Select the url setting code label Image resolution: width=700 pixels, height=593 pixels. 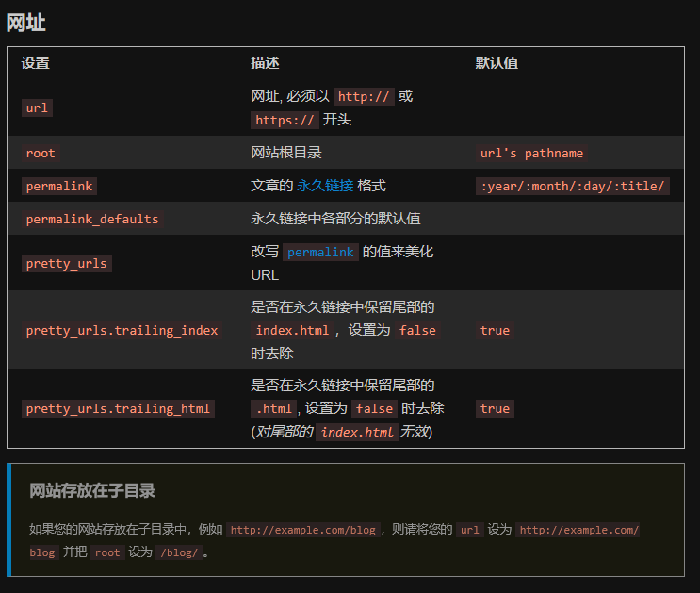point(37,108)
